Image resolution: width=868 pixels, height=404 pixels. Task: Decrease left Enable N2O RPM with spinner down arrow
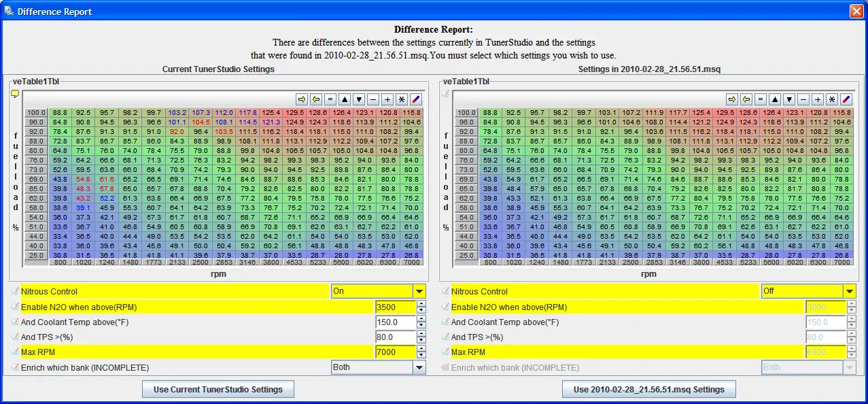[421, 311]
